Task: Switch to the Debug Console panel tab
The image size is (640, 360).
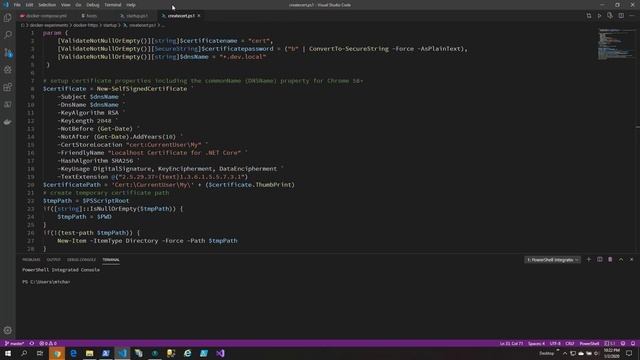Action: (x=81, y=260)
